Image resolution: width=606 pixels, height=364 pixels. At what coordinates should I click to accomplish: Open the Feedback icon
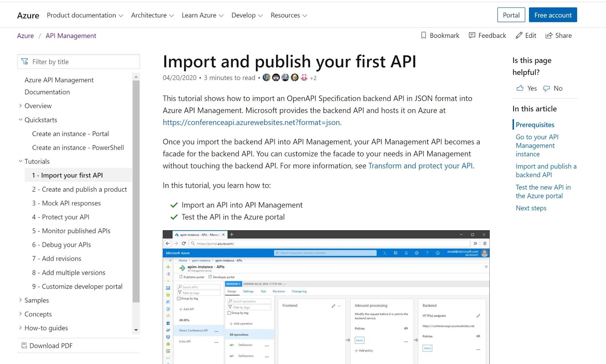(x=472, y=35)
